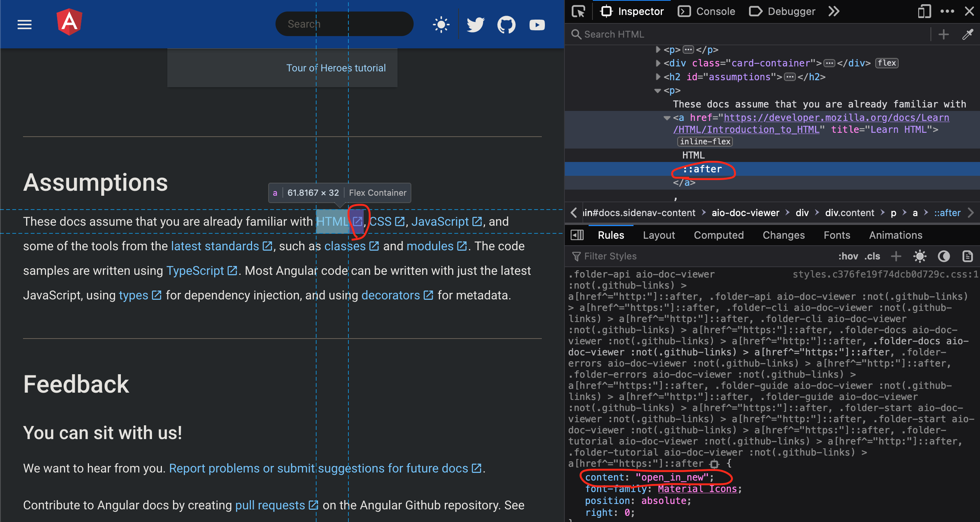Click the add new node plus icon
This screenshot has width=980, height=522.
coord(944,34)
